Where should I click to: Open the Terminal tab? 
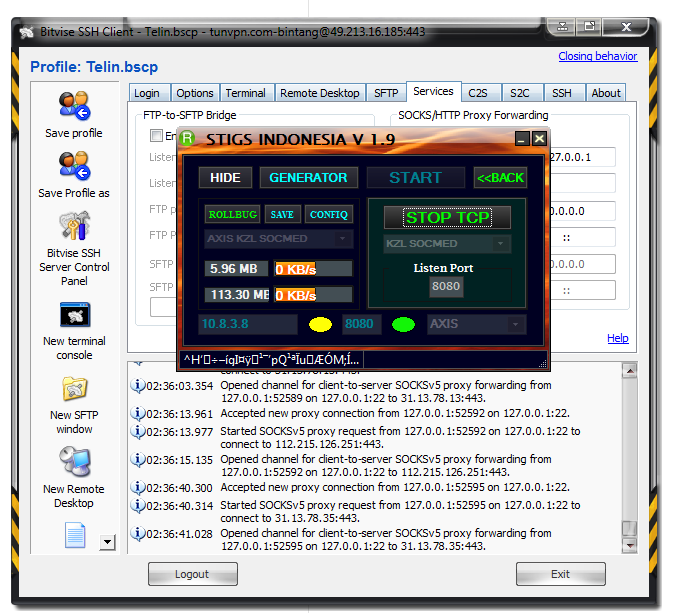click(245, 93)
